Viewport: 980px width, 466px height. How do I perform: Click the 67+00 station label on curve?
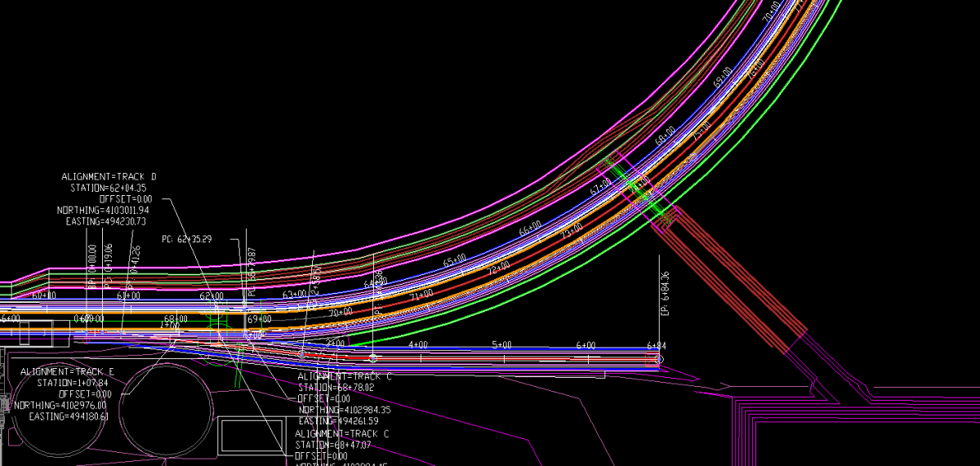click(600, 187)
